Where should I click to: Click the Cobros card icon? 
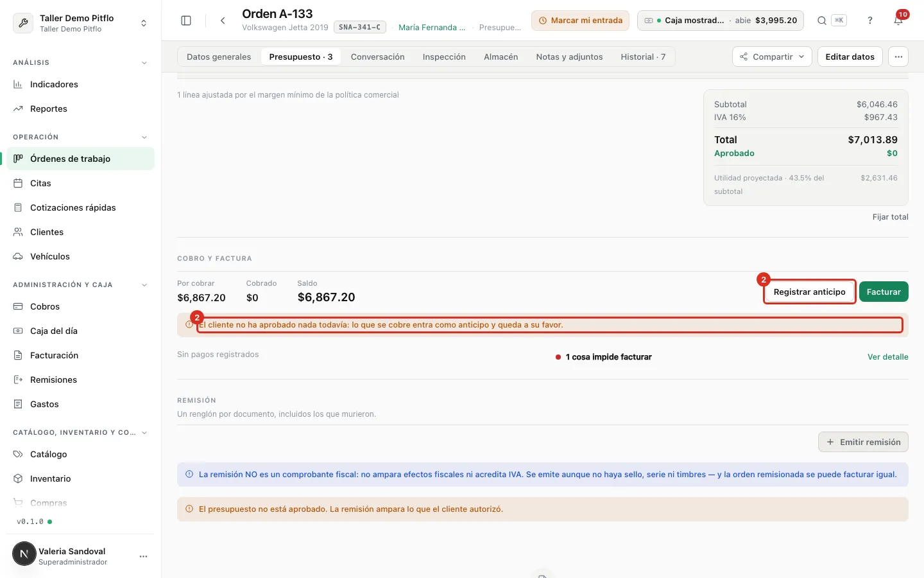point(18,306)
